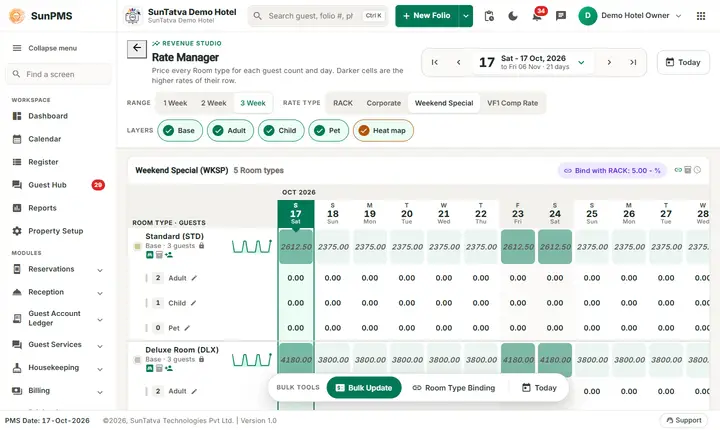The image size is (720, 430).
Task: Focus the Find a screen field
Action: 58,74
